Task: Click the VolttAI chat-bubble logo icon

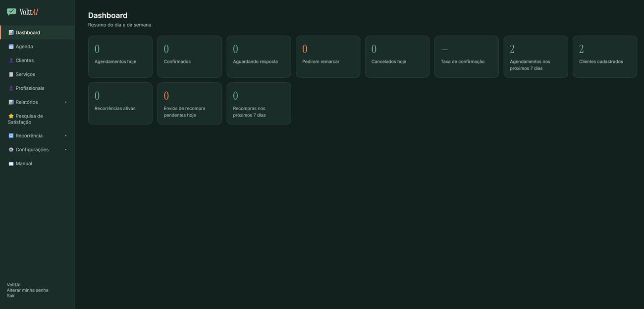Action: click(11, 11)
